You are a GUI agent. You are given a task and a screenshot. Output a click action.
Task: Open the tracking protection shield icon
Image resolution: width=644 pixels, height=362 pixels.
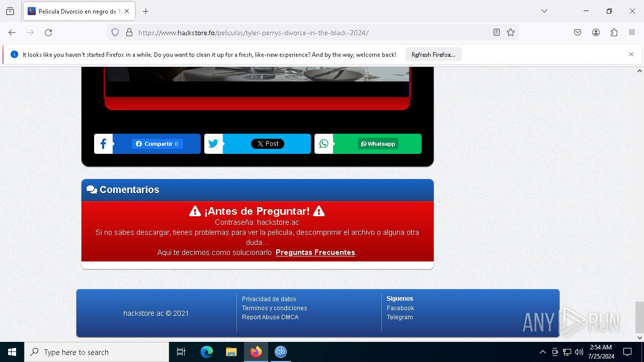click(x=115, y=32)
